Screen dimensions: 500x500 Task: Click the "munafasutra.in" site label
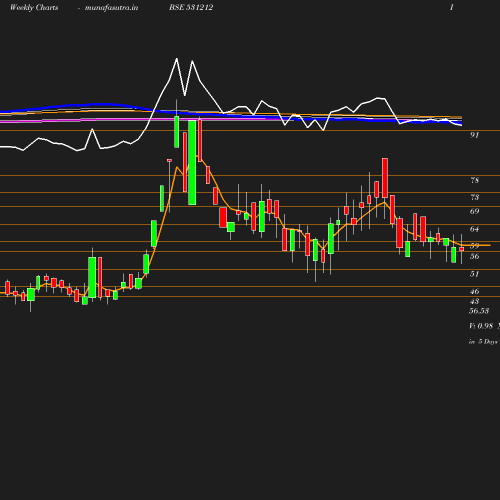(x=111, y=8)
